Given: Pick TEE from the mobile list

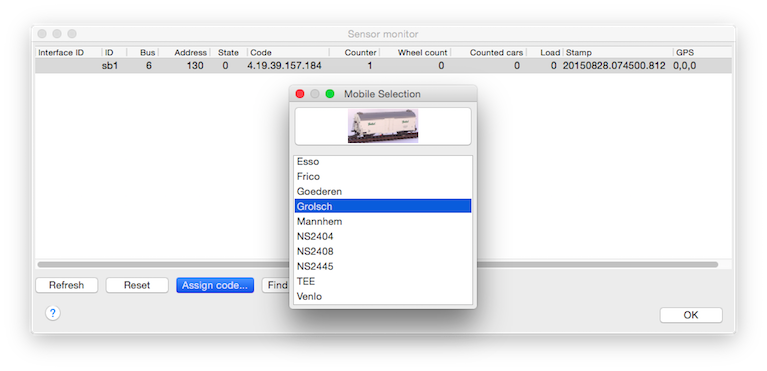Looking at the screenshot, I should (x=383, y=281).
